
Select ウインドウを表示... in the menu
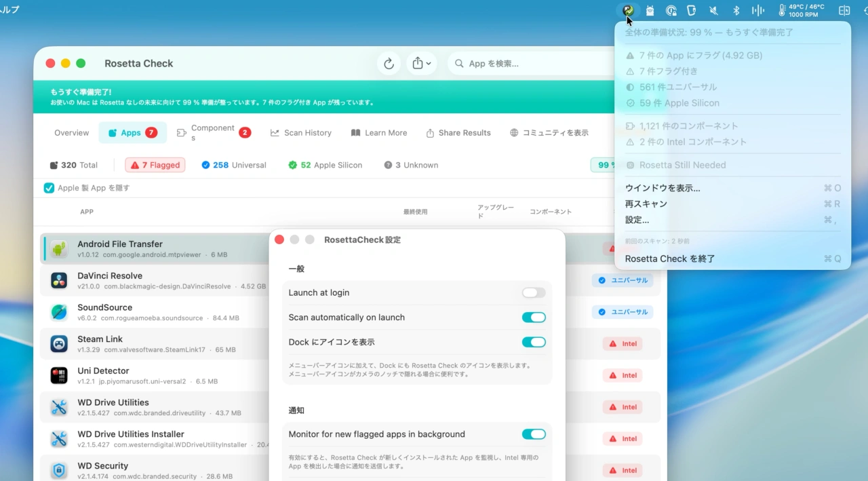(732, 188)
